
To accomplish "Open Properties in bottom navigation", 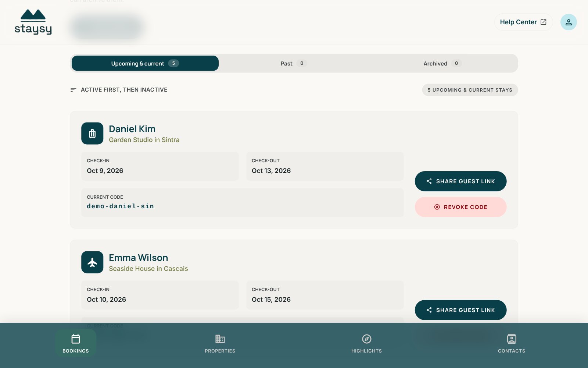I will tap(220, 343).
